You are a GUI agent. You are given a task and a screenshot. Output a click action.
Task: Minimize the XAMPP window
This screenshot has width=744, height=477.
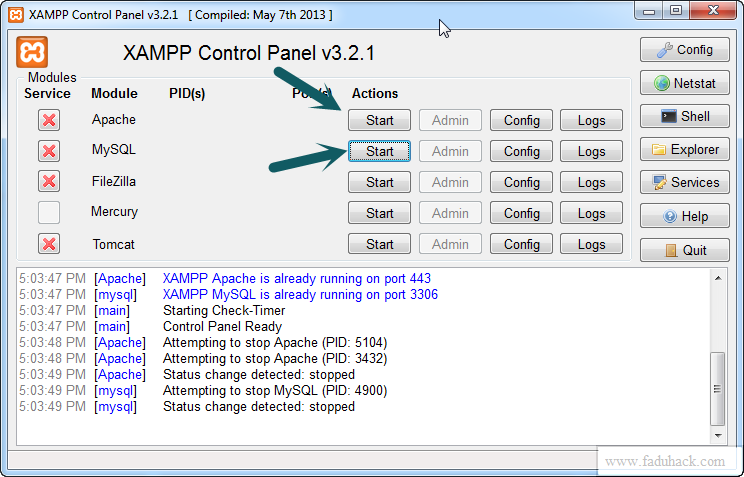click(649, 10)
